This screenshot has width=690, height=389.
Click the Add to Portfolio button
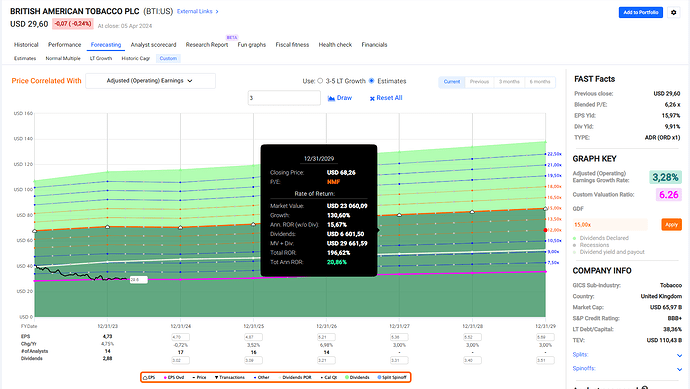(x=641, y=12)
